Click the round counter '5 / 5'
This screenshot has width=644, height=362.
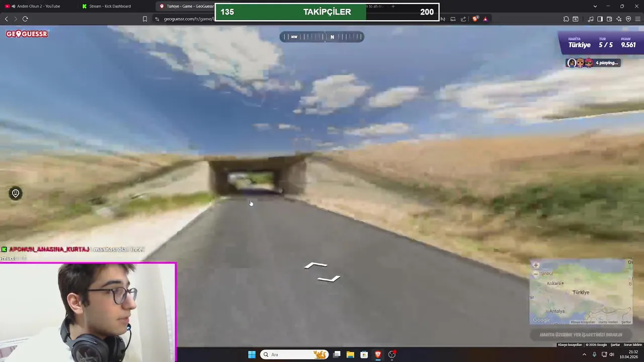[x=606, y=45]
